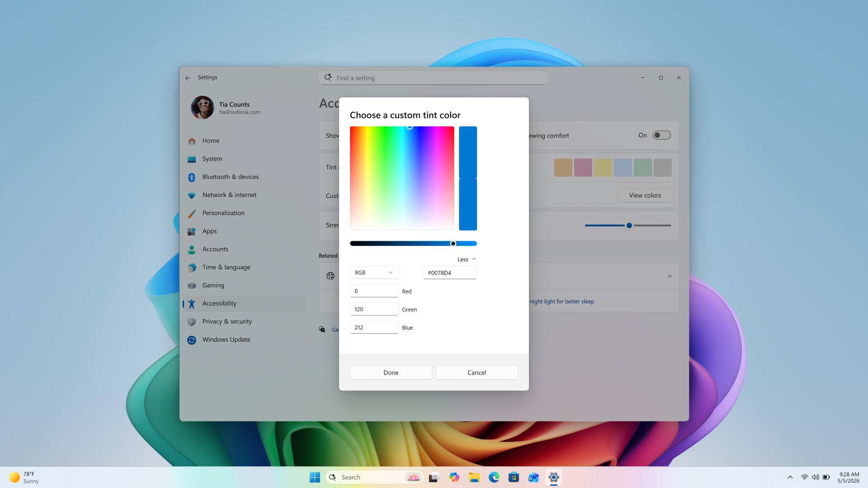This screenshot has width=868, height=488.
Task: Click the Accessibility figure icon
Action: coord(192,304)
